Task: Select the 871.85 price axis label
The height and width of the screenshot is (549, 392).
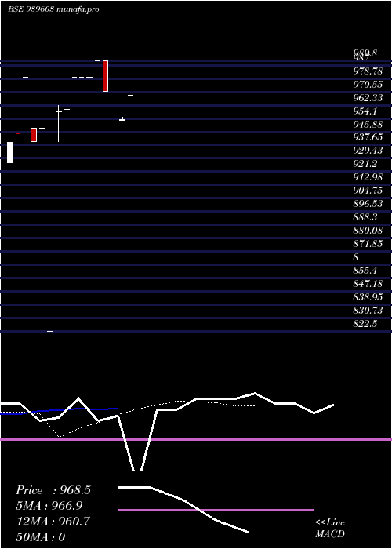Action: click(x=368, y=244)
